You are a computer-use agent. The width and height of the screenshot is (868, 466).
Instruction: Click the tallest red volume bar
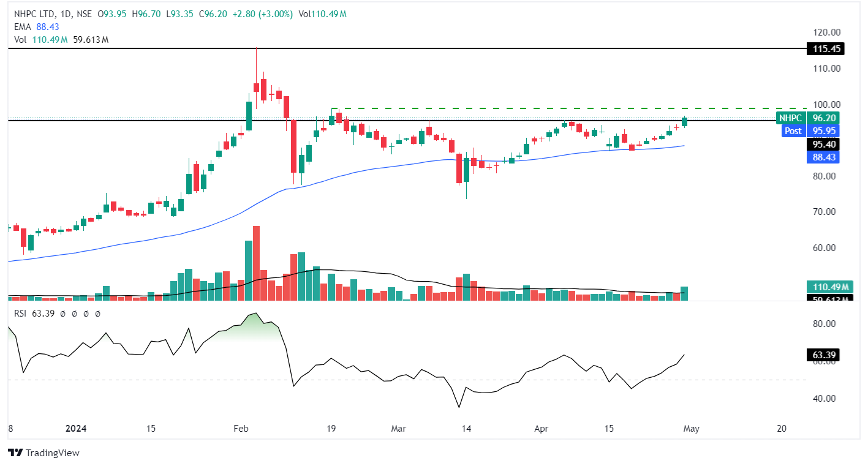coord(256,263)
